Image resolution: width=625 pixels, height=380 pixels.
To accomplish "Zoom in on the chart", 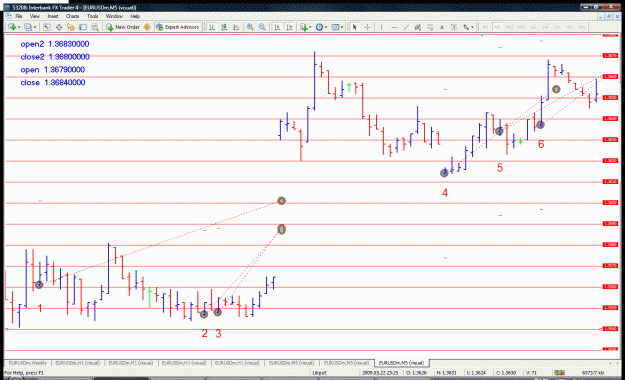I will point(250,27).
